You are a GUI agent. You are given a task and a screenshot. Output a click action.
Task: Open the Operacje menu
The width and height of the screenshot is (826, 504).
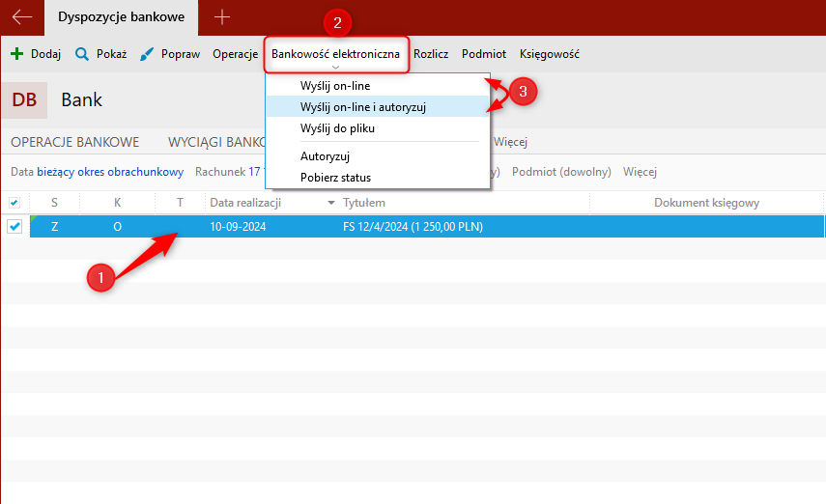235,54
